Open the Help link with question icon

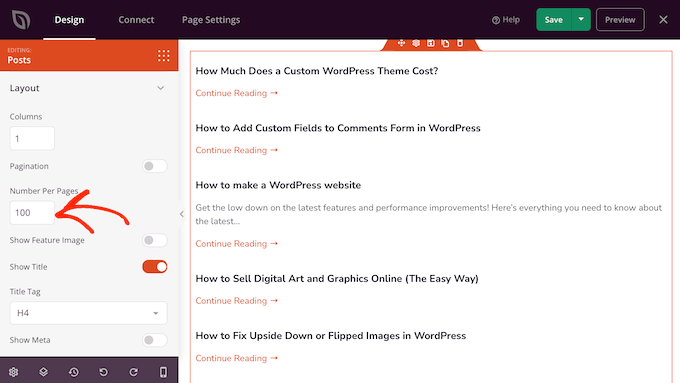click(x=506, y=20)
